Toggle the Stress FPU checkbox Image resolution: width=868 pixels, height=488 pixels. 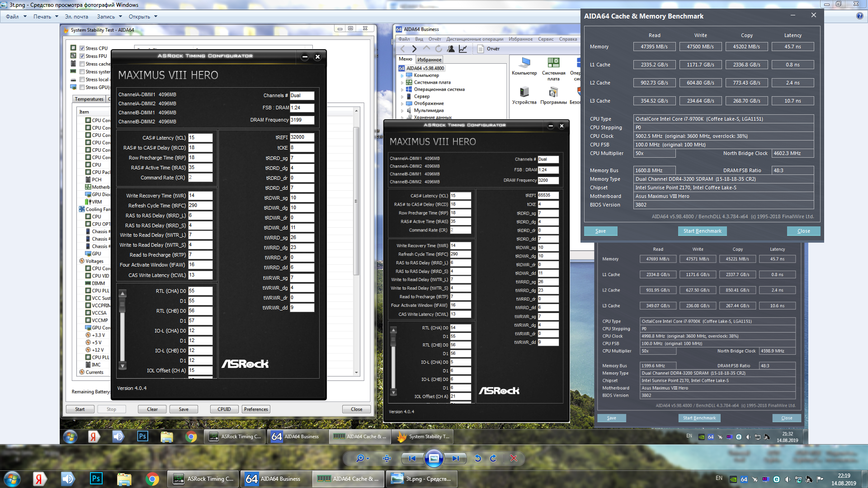(82, 56)
